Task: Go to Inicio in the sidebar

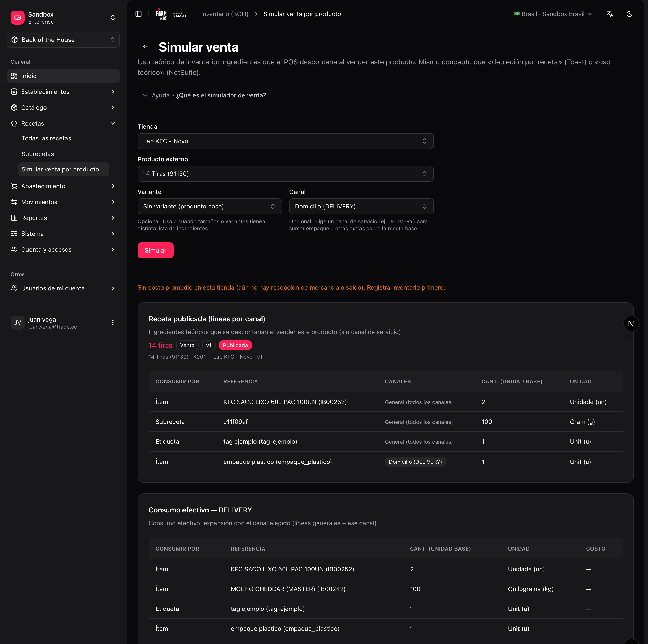Action: [63, 76]
